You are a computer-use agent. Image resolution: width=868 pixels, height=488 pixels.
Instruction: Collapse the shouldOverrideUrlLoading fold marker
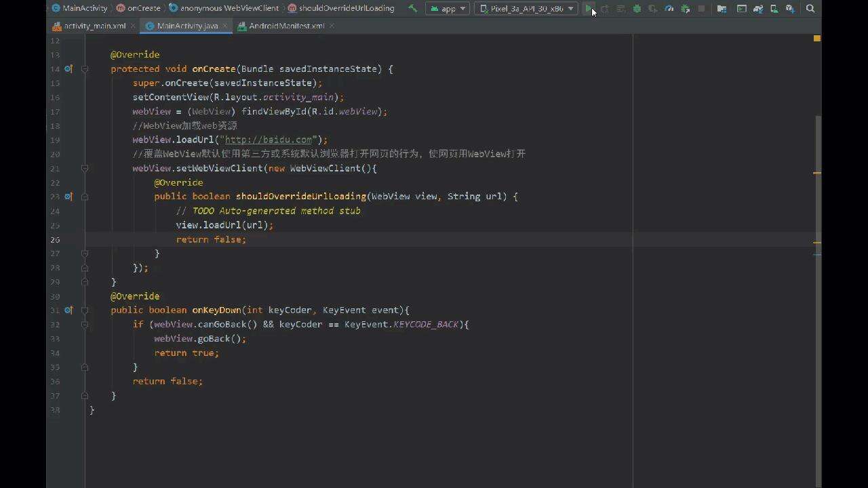tap(85, 197)
